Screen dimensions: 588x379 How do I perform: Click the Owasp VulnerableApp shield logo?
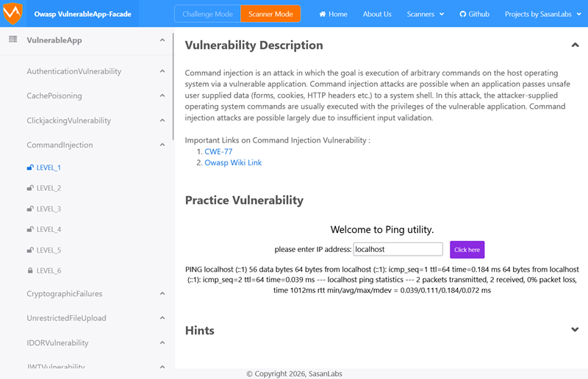[x=12, y=13]
